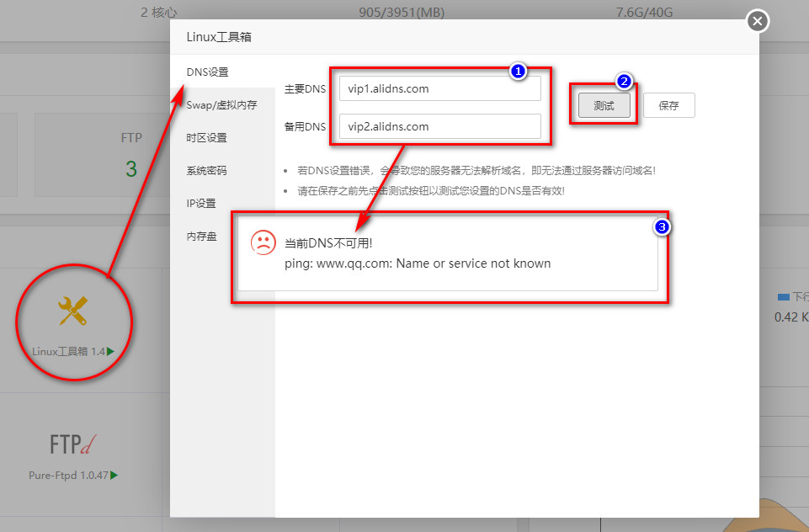The height and width of the screenshot is (532, 809).
Task: Close the Linux工具箱 dialog
Action: [758, 21]
